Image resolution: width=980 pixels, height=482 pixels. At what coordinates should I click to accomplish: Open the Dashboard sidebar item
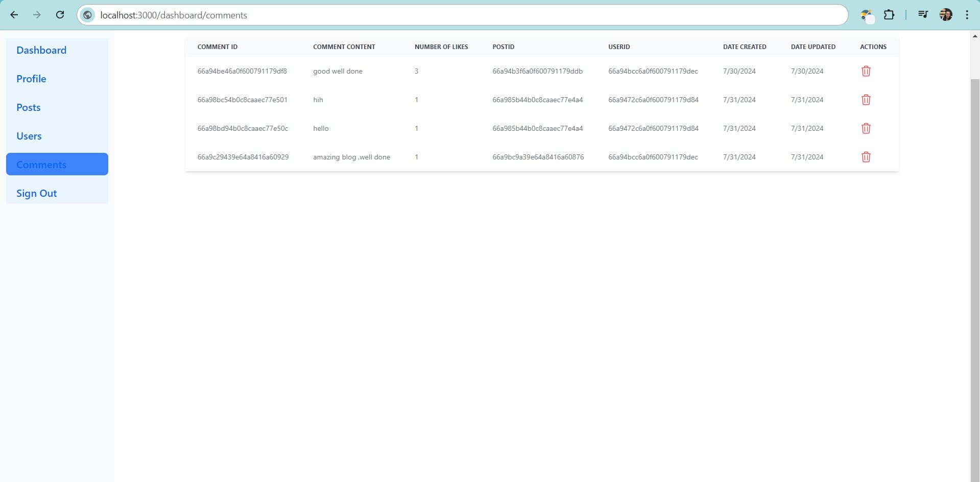[41, 50]
